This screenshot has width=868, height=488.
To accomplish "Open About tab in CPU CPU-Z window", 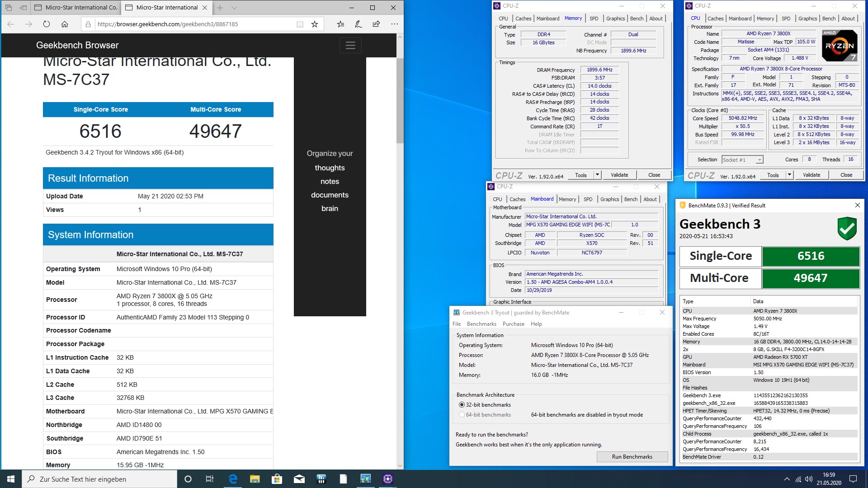I will (x=848, y=19).
